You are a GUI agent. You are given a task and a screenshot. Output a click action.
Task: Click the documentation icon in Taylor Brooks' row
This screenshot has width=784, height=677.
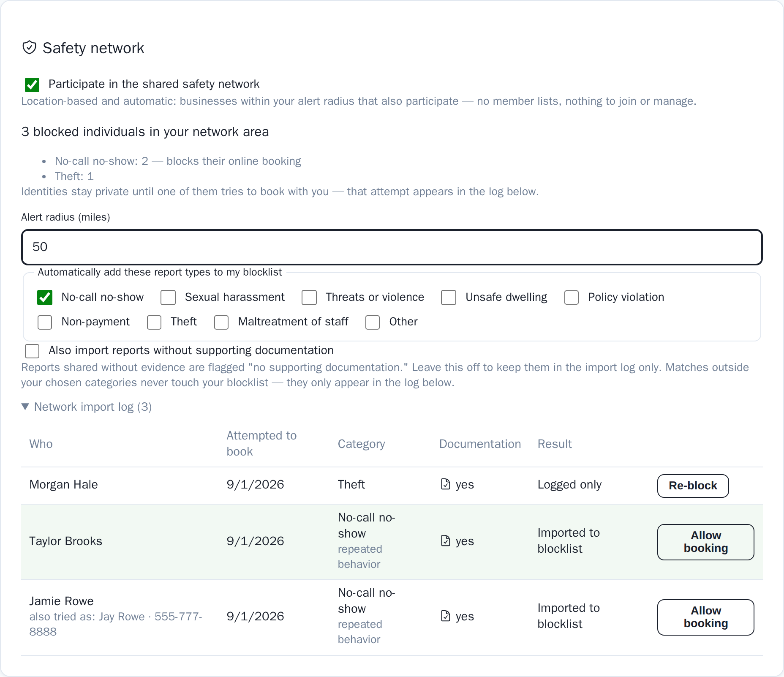tap(445, 541)
